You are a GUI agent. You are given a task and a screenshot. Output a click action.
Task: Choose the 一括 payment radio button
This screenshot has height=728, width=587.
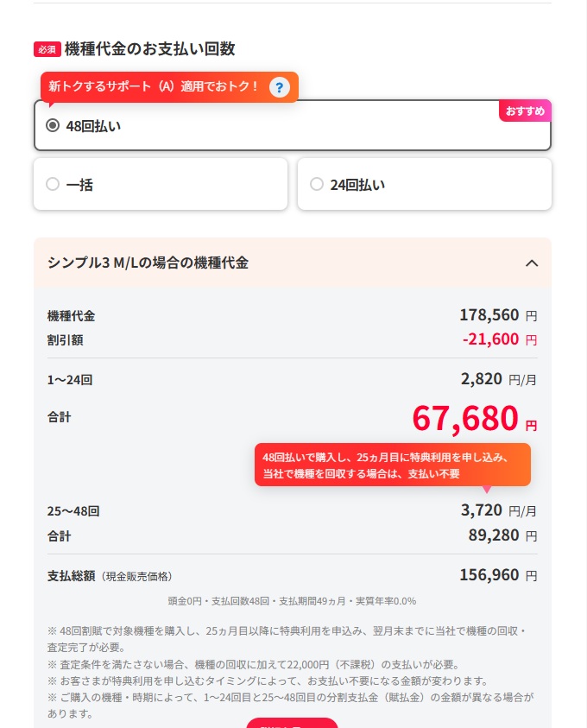pos(53,184)
